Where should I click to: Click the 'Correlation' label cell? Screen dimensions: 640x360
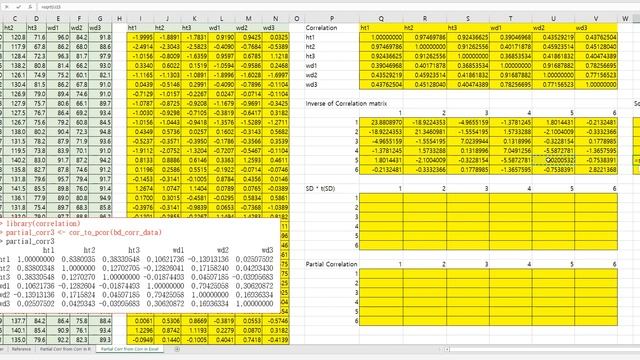click(321, 28)
